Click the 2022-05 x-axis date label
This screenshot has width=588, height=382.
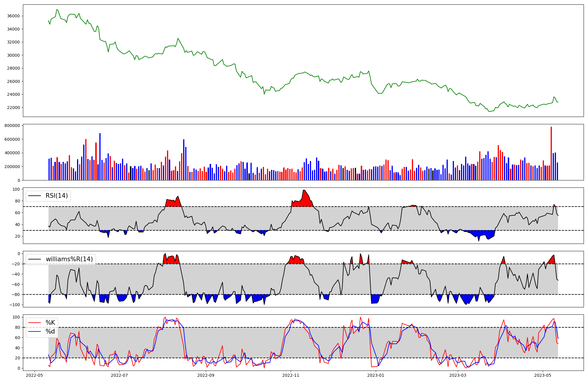pos(35,375)
